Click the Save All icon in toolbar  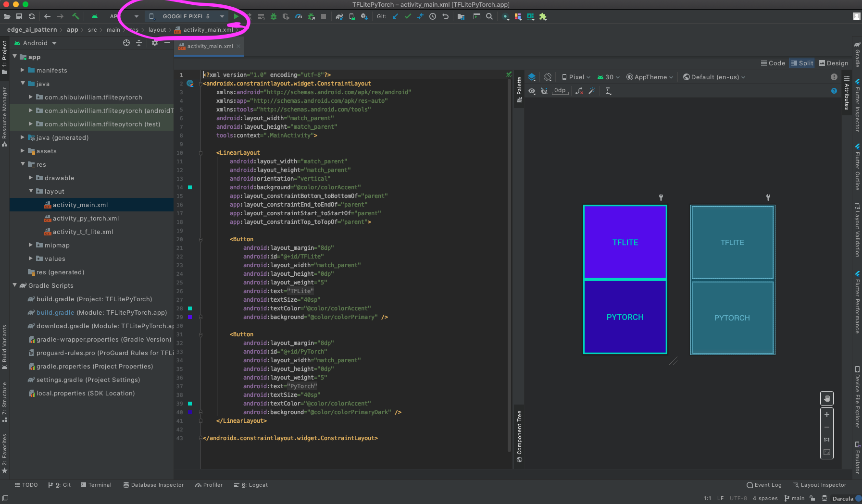19,16
